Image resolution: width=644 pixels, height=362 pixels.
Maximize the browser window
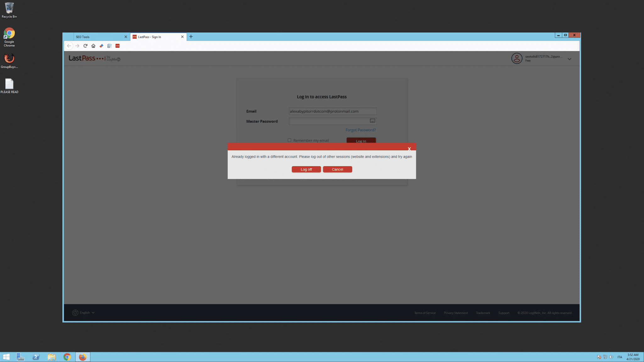[x=565, y=35]
